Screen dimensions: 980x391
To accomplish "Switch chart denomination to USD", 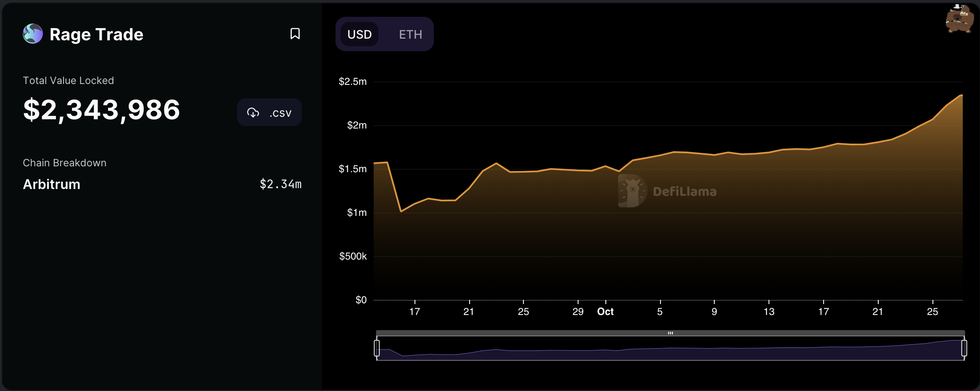I will point(359,34).
